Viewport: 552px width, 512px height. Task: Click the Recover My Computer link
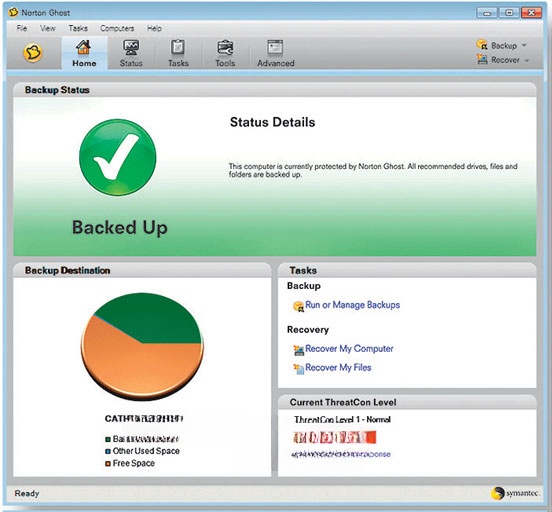point(349,349)
